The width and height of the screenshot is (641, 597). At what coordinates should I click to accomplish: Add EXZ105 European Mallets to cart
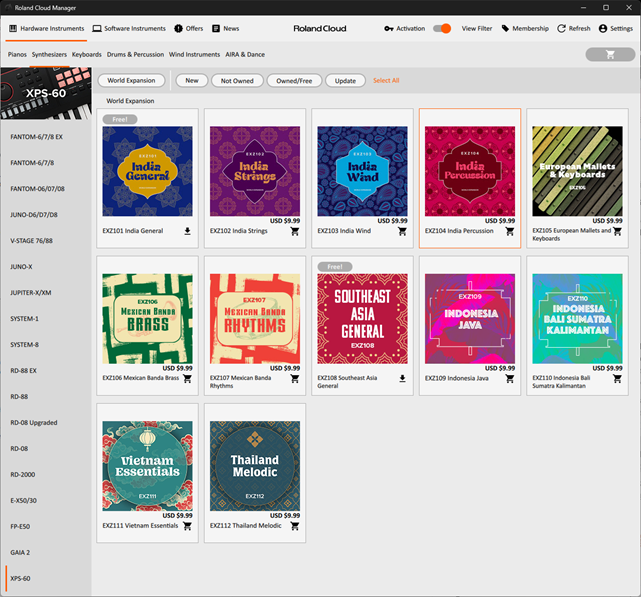coord(617,231)
